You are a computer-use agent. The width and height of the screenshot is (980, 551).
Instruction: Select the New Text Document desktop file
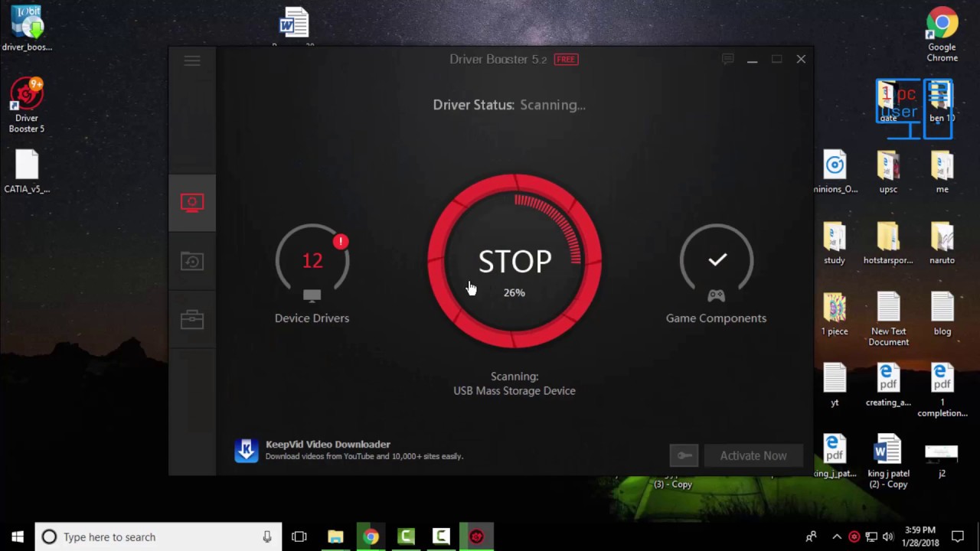tap(888, 319)
